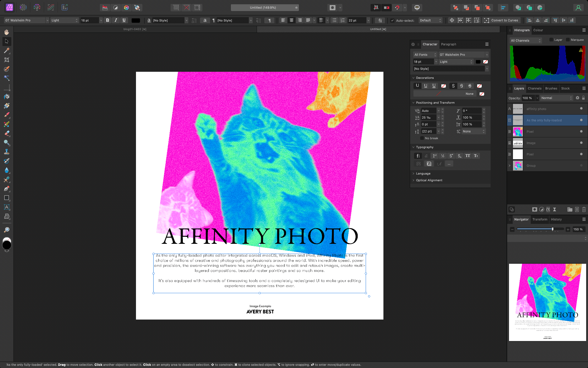Switch to the Tone Mapping Persona
This screenshot has width=588, height=368.
(x=51, y=7)
